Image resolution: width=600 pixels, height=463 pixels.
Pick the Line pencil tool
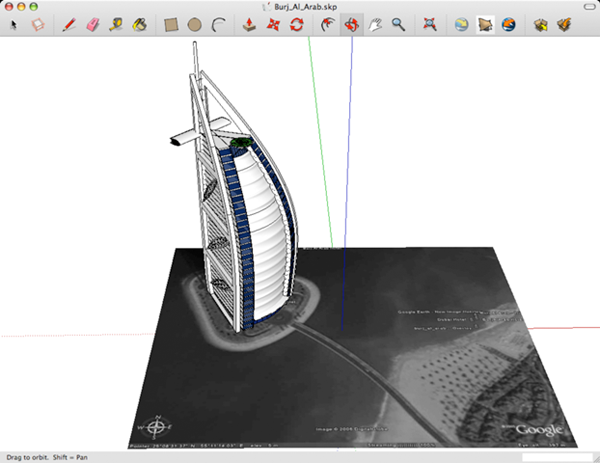pyautogui.click(x=70, y=24)
